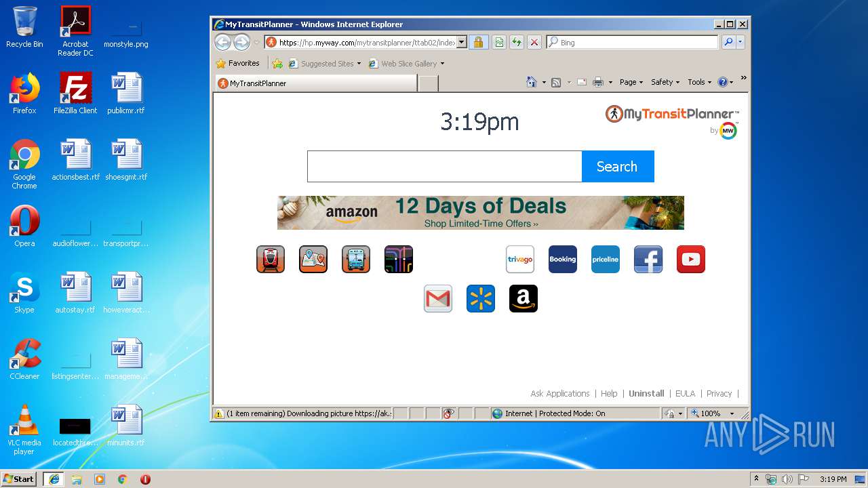Image resolution: width=868 pixels, height=488 pixels.
Task: Open the EULA footer link
Action: pyautogui.click(x=685, y=393)
